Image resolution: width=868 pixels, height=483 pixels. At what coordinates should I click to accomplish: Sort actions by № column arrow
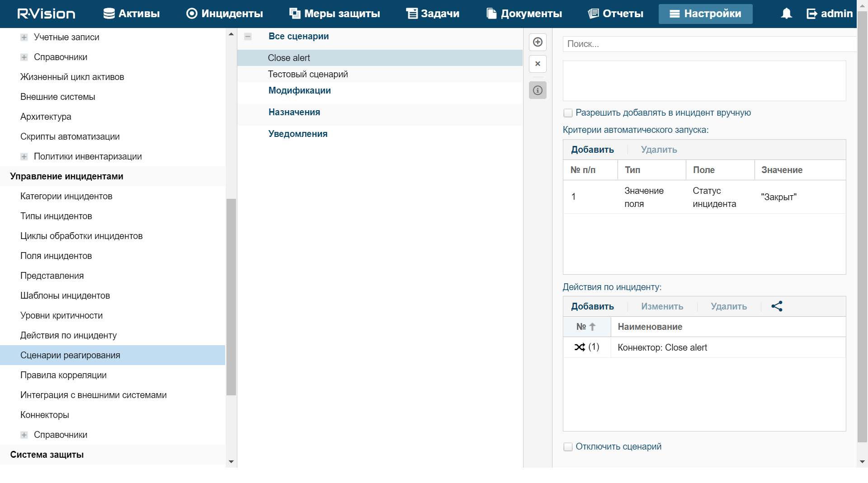pyautogui.click(x=592, y=327)
